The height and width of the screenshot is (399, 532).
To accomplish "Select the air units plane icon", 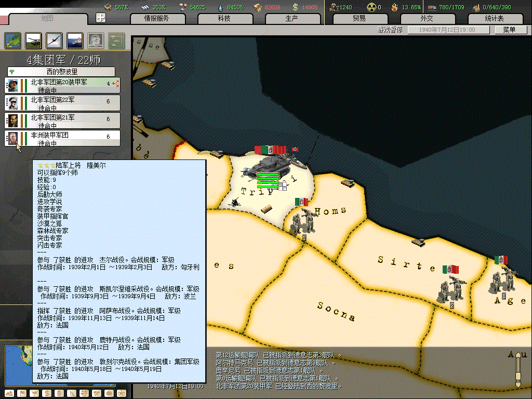I will 55,40.
